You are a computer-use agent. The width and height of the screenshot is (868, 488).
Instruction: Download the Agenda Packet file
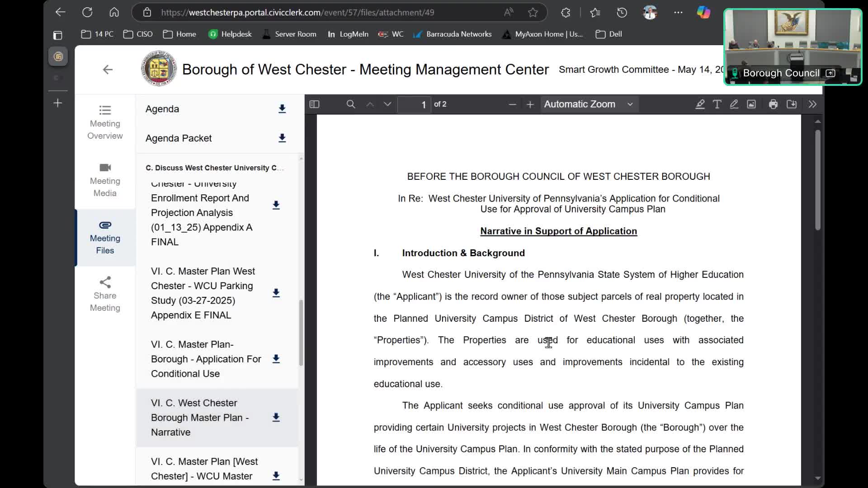coord(282,138)
